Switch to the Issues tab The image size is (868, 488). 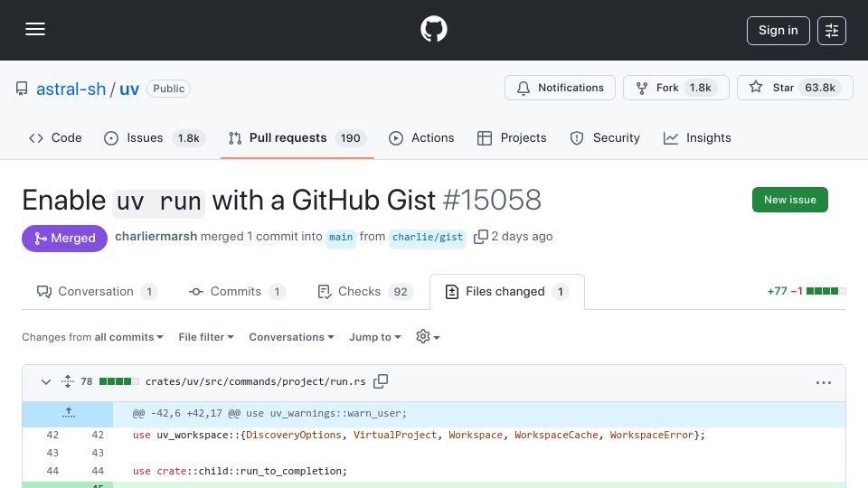click(155, 137)
